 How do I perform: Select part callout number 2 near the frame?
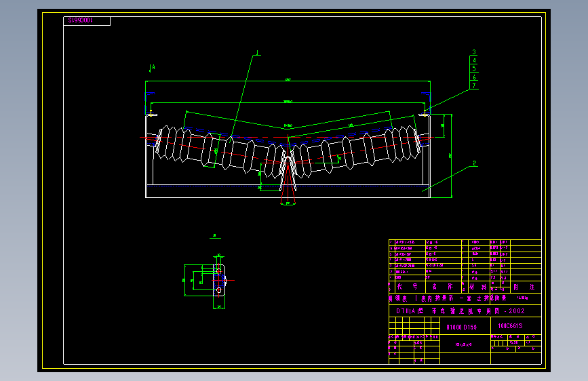[474, 163]
